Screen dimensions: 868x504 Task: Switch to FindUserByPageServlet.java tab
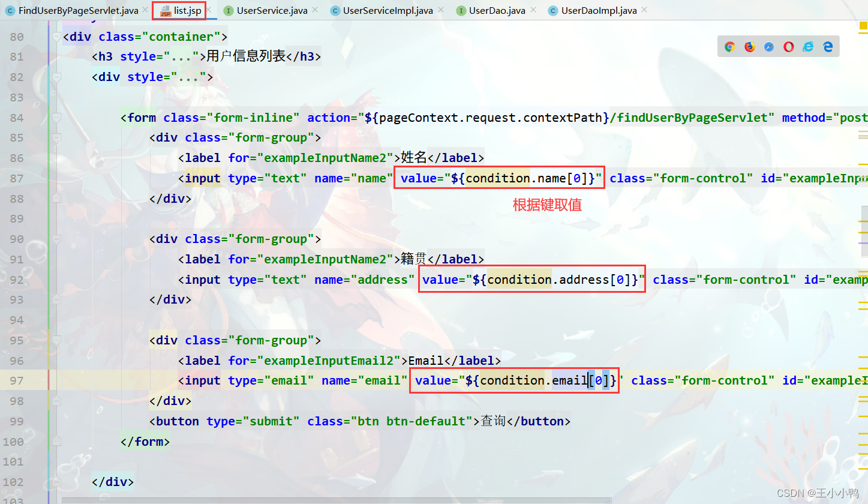[x=79, y=11]
